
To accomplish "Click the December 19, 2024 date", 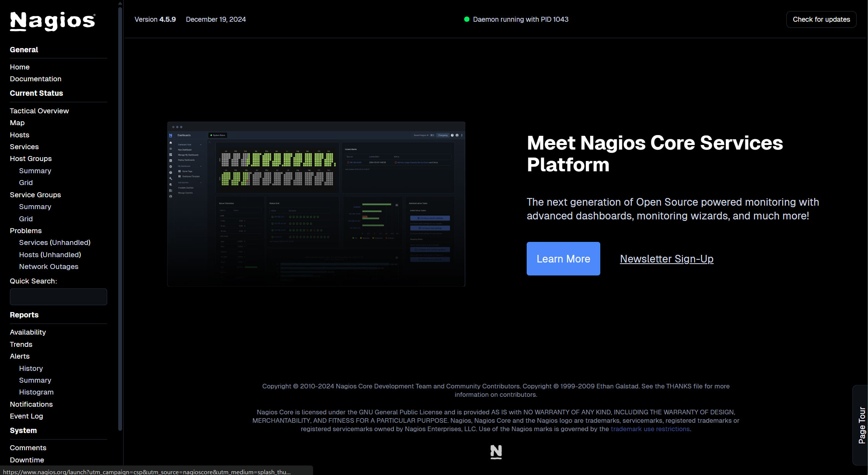I will [x=216, y=19].
